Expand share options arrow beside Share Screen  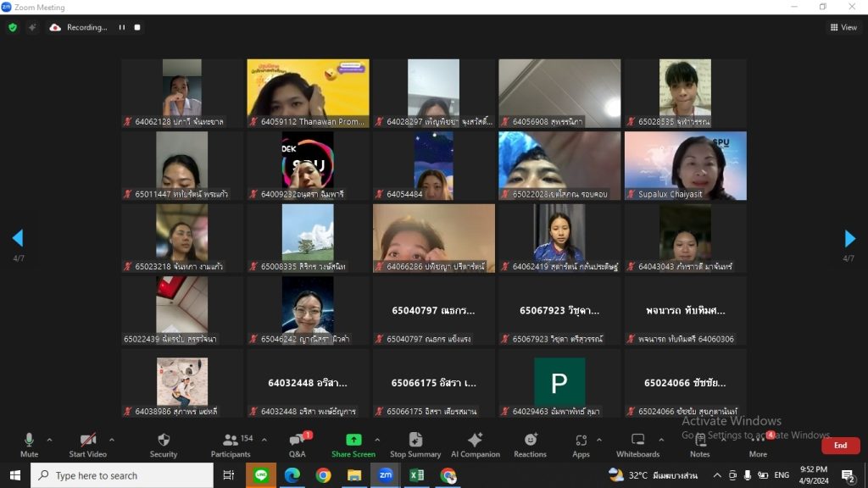point(377,440)
